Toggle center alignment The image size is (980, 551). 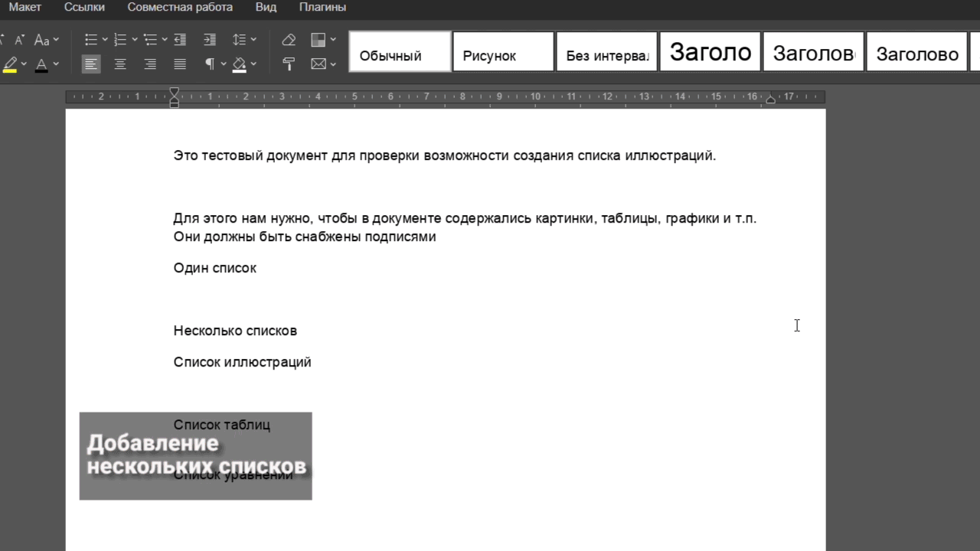(x=120, y=64)
